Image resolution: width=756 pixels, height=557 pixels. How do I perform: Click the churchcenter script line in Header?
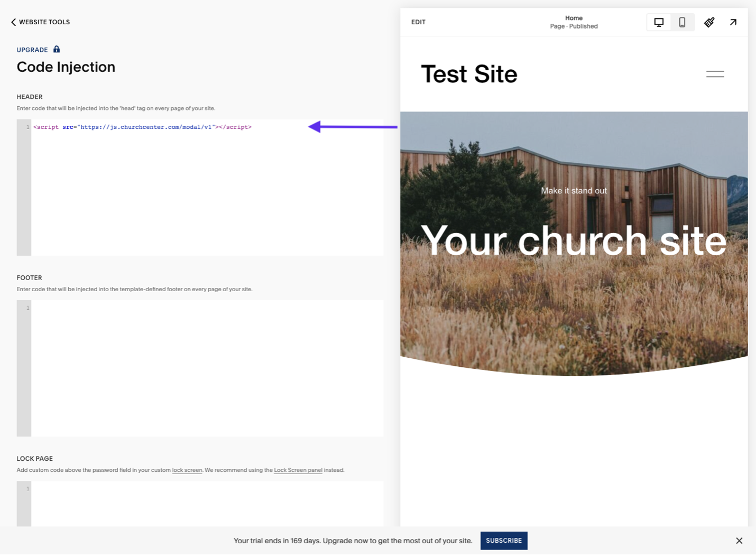142,127
